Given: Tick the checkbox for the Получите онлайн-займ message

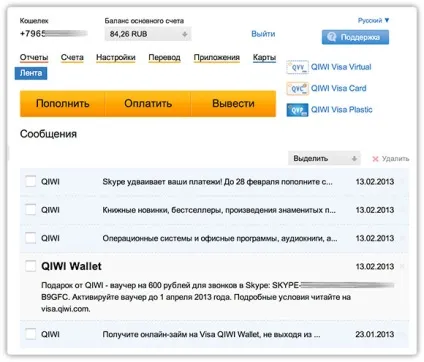Looking at the screenshot, I should click(x=31, y=334).
